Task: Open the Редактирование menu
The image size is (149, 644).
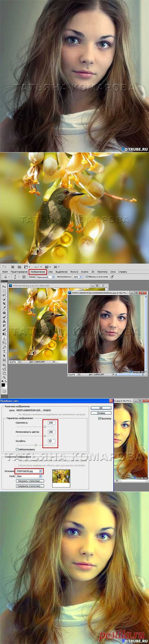Action: point(19,272)
